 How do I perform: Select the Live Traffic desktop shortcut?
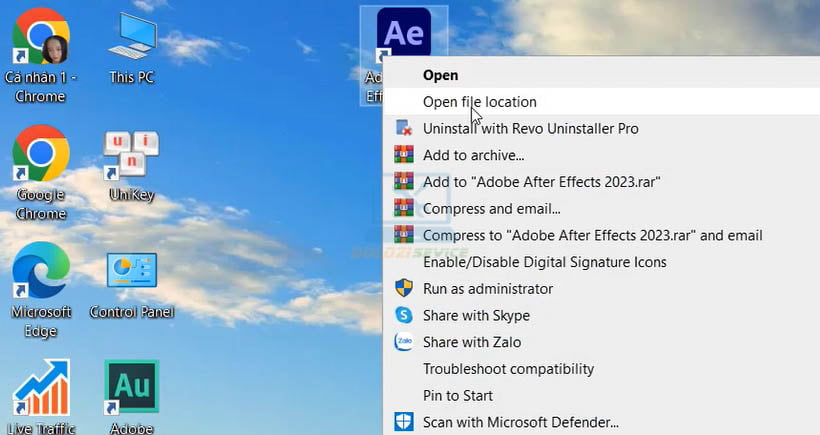coord(41,397)
